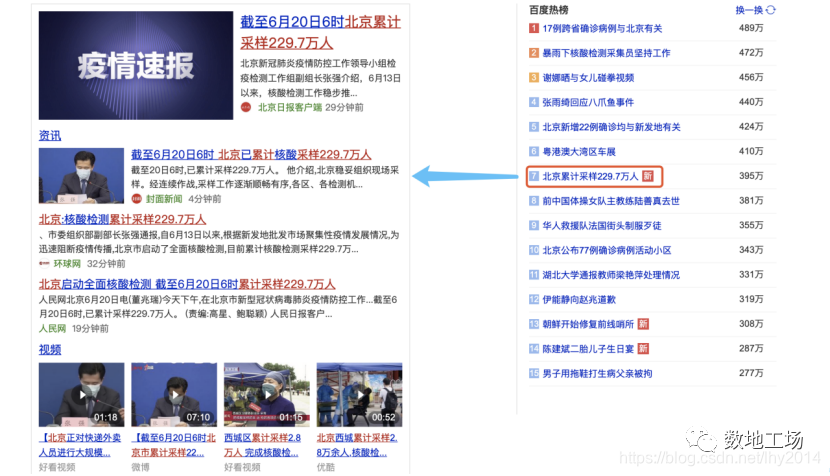The width and height of the screenshot is (830, 476).
Task: Click rank 13 badge in 百度热榜
Action: 534,324
